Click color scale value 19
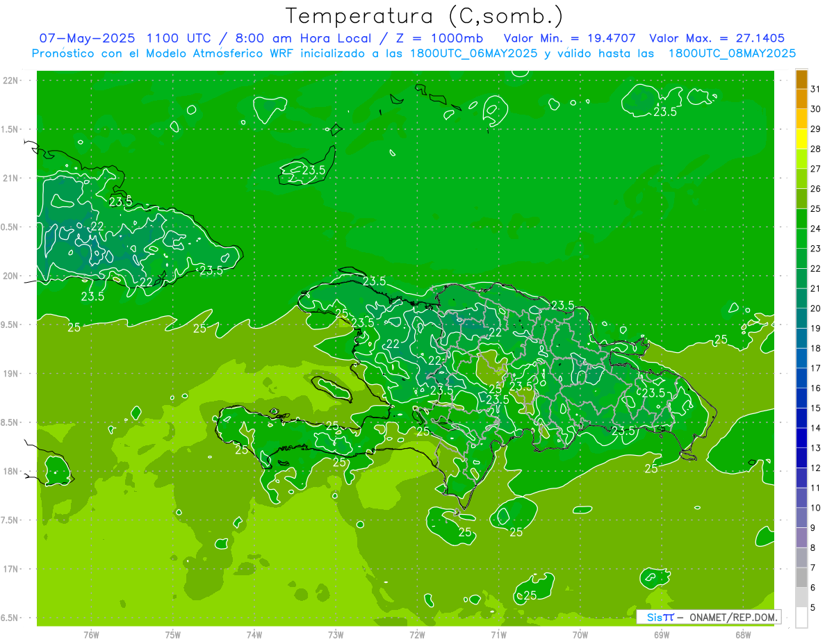This screenshot has width=834, height=644. click(x=816, y=328)
